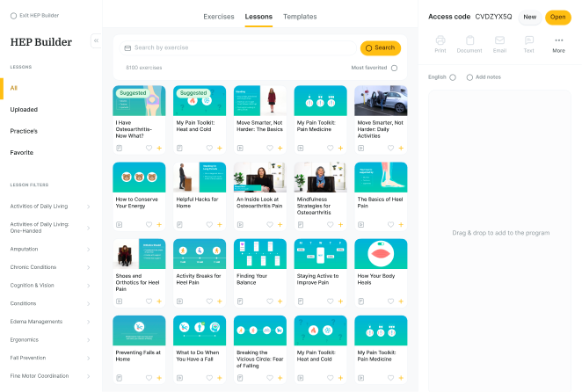Add 'What to Do When You Have a Fall'
This screenshot has height=392, width=582.
pyautogui.click(x=220, y=378)
